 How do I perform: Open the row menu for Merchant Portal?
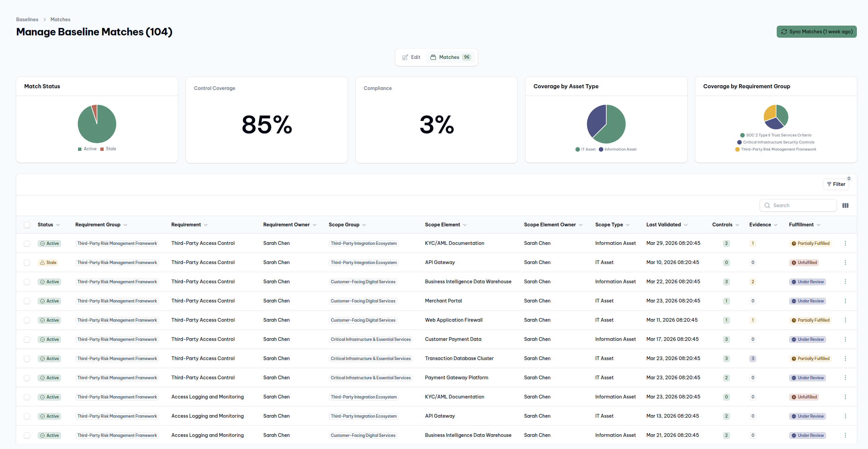click(845, 301)
